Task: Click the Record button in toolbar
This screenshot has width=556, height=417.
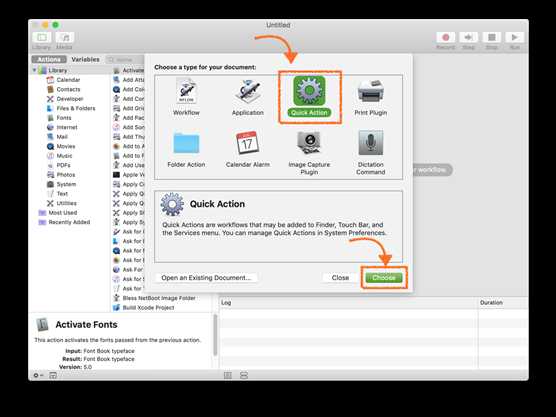Action: 446,37
